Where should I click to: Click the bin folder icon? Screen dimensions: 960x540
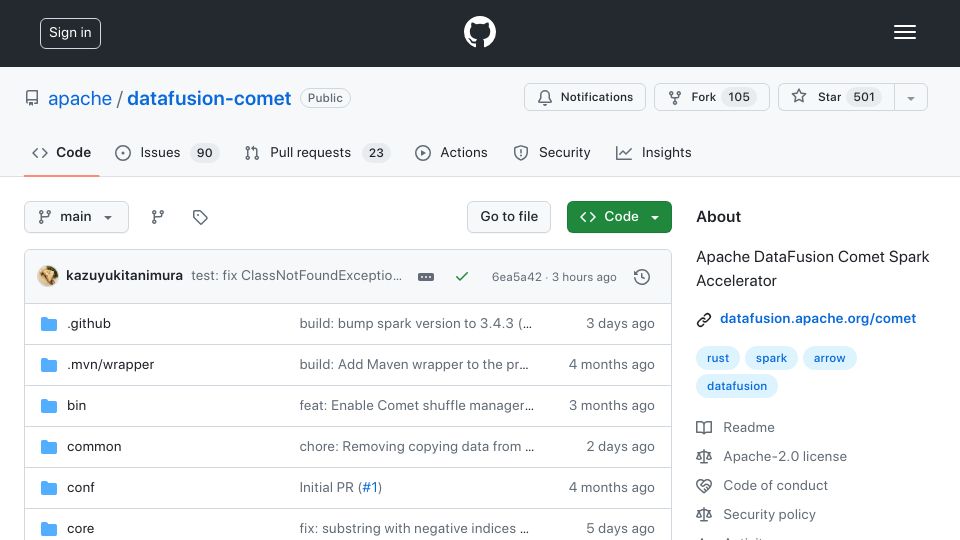49,406
